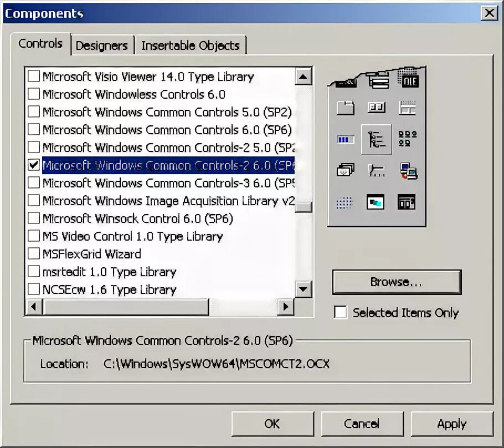Close the Components dialog with X
This screenshot has width=504, height=448.
pyautogui.click(x=490, y=13)
